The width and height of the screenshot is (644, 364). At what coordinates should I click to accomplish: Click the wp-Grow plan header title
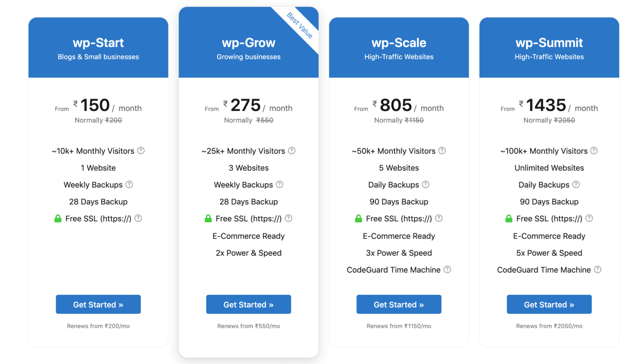click(x=249, y=43)
